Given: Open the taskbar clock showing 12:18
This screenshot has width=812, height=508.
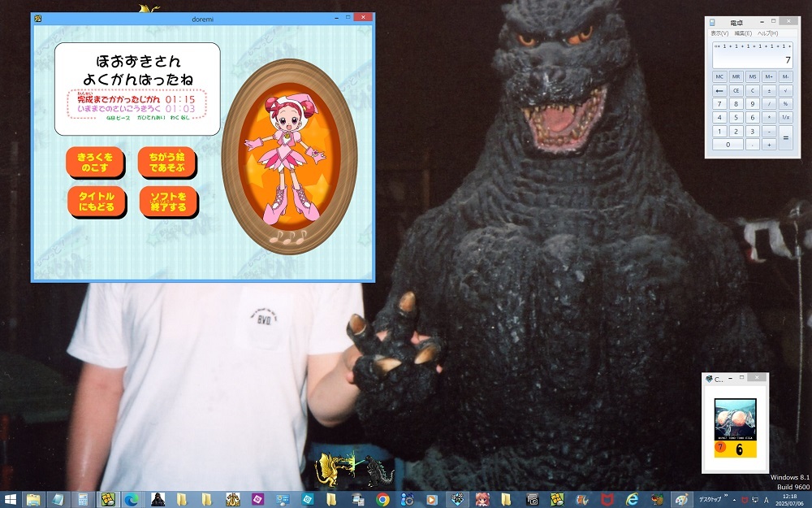Looking at the screenshot, I should point(790,500).
